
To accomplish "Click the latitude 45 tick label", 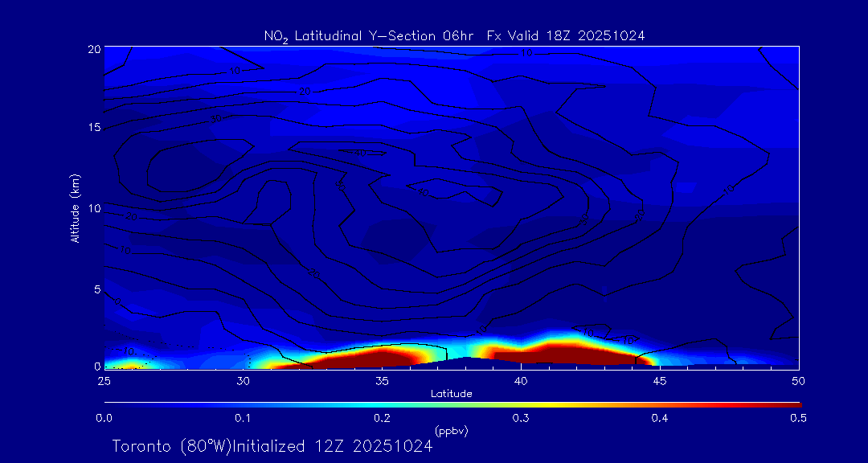I will (x=660, y=379).
